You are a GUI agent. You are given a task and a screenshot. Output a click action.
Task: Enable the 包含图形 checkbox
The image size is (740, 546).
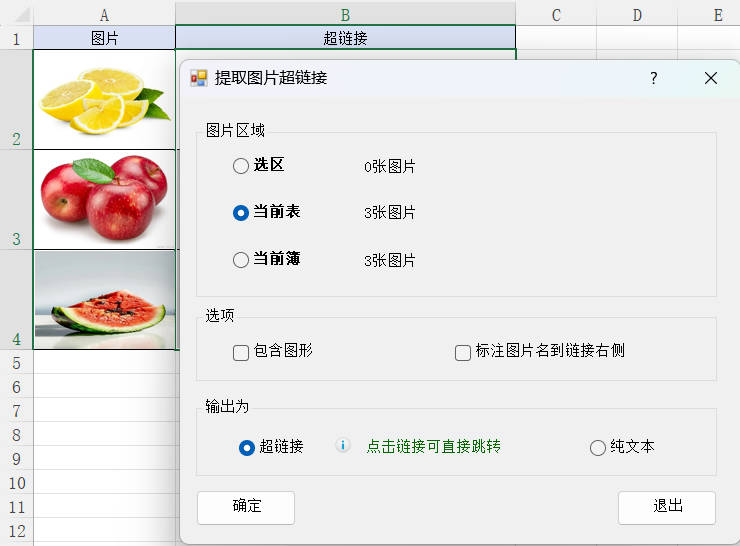241,352
